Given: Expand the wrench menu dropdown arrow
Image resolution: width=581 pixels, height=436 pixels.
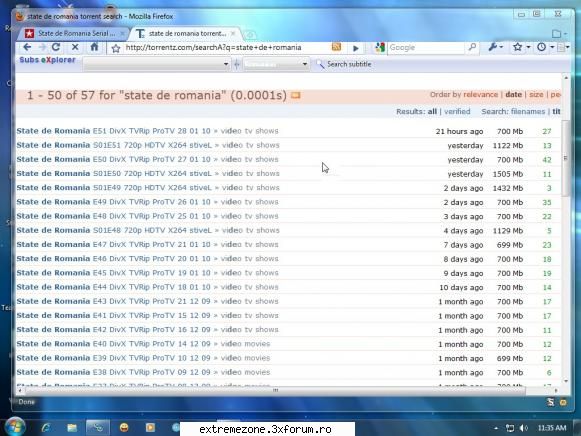Looking at the screenshot, I should pos(501,47).
